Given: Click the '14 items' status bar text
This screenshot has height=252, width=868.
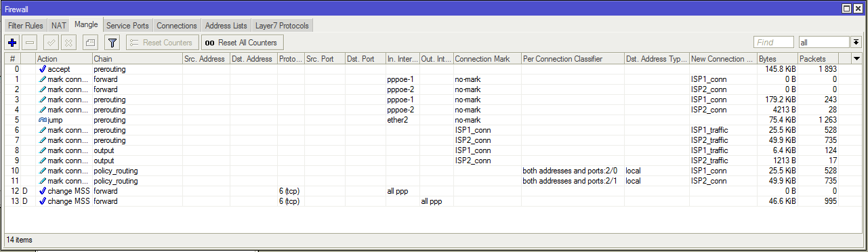Looking at the screenshot, I should coord(20,240).
